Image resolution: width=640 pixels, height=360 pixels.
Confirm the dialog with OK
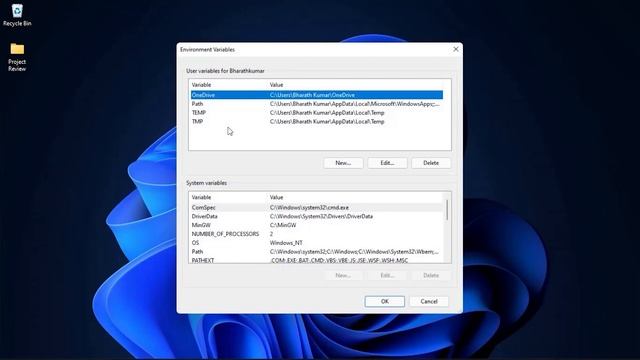click(x=384, y=302)
